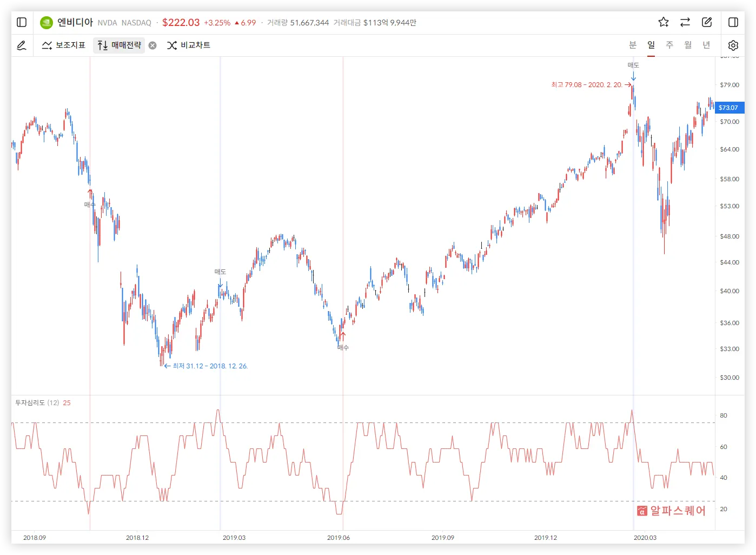This screenshot has width=756, height=555.
Task: Toggle the left sidebar panel icon
Action: (x=22, y=22)
